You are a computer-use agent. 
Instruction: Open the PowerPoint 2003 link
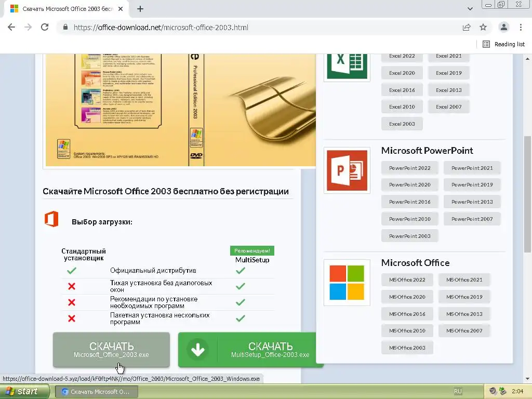coord(409,236)
